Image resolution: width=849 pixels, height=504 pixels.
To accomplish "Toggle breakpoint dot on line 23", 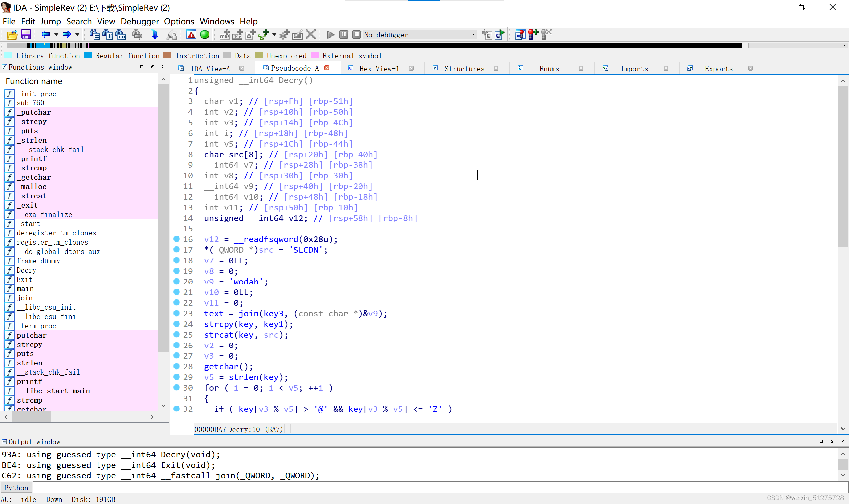I will [176, 313].
